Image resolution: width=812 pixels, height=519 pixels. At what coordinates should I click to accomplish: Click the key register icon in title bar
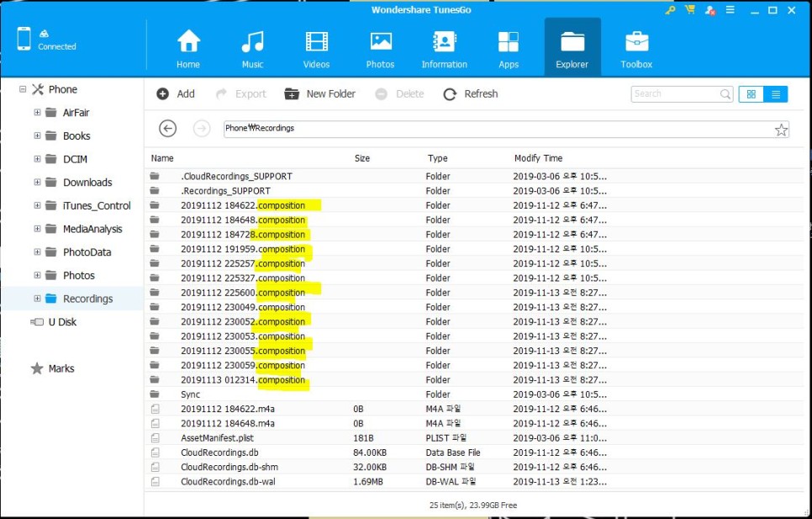point(670,10)
